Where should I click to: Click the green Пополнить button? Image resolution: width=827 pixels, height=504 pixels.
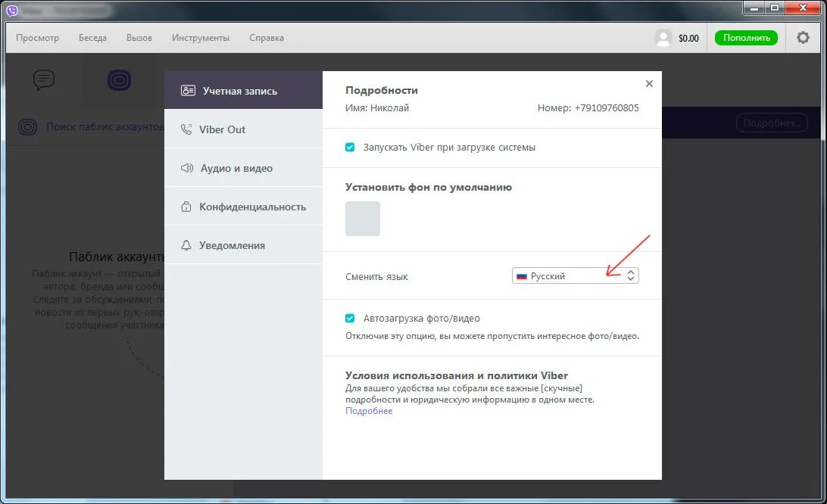tap(746, 37)
